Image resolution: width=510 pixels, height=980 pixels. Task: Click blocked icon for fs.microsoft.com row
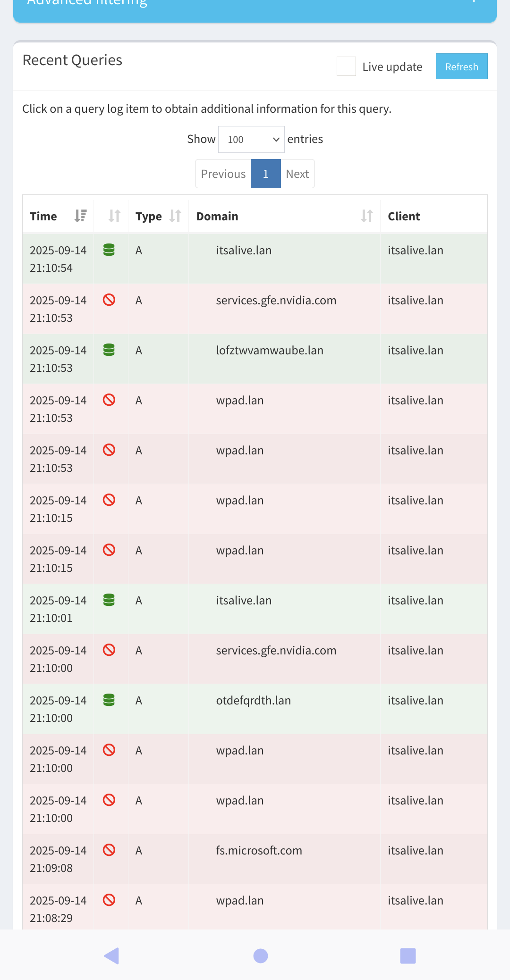click(x=109, y=850)
